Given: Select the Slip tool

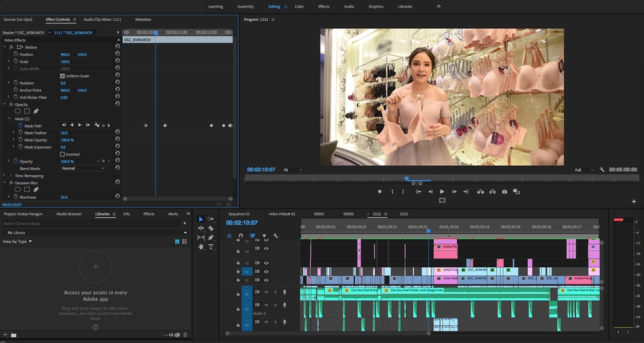Looking at the screenshot, I should (201, 237).
